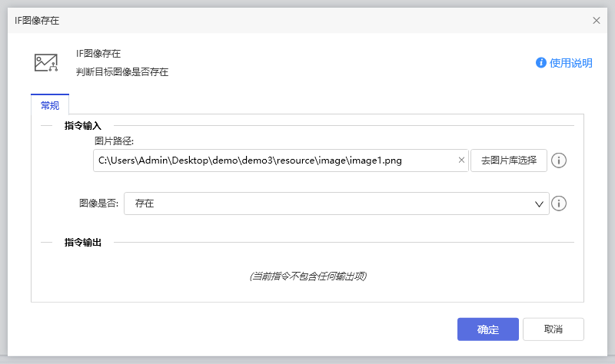
Task: Expand the dropdown chevron arrow next to 存在
Action: pos(538,204)
